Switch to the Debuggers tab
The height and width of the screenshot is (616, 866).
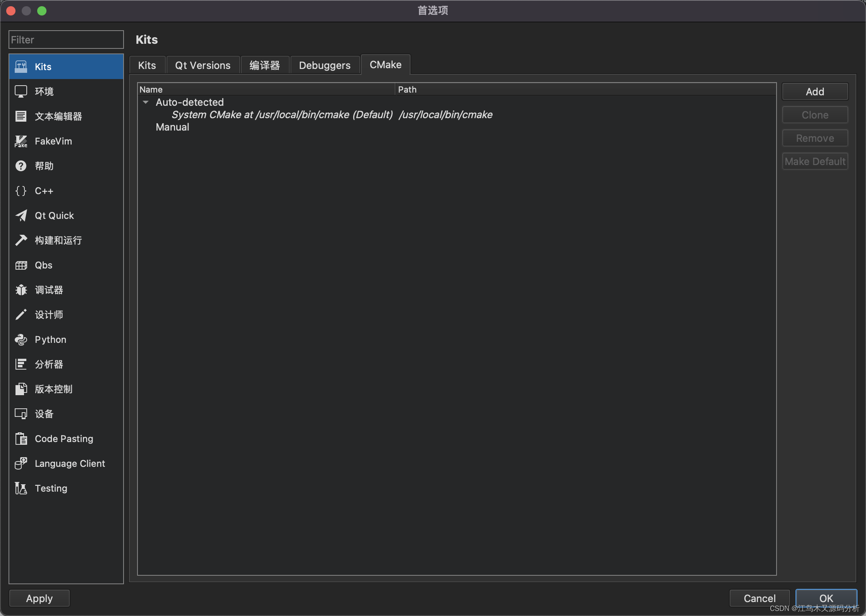click(x=325, y=65)
